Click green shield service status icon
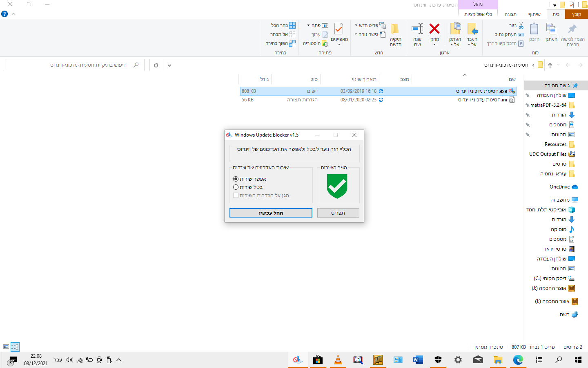The height and width of the screenshot is (368, 588). coord(337,186)
